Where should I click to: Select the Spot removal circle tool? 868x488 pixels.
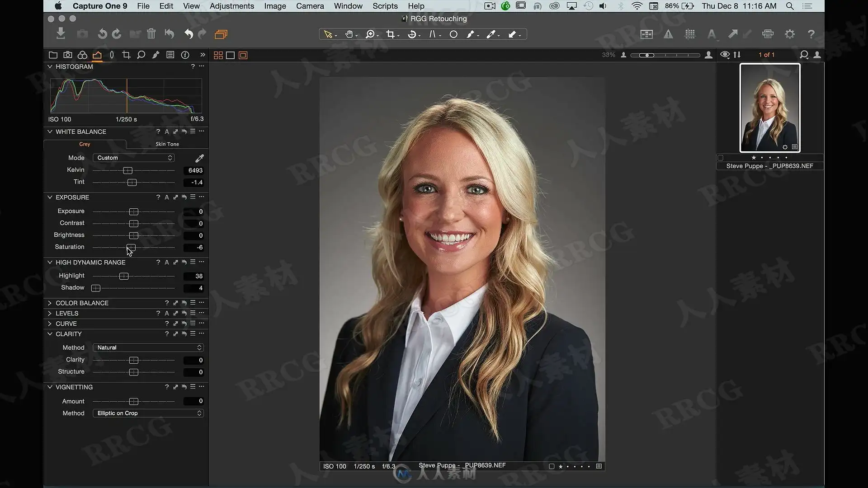click(x=453, y=34)
